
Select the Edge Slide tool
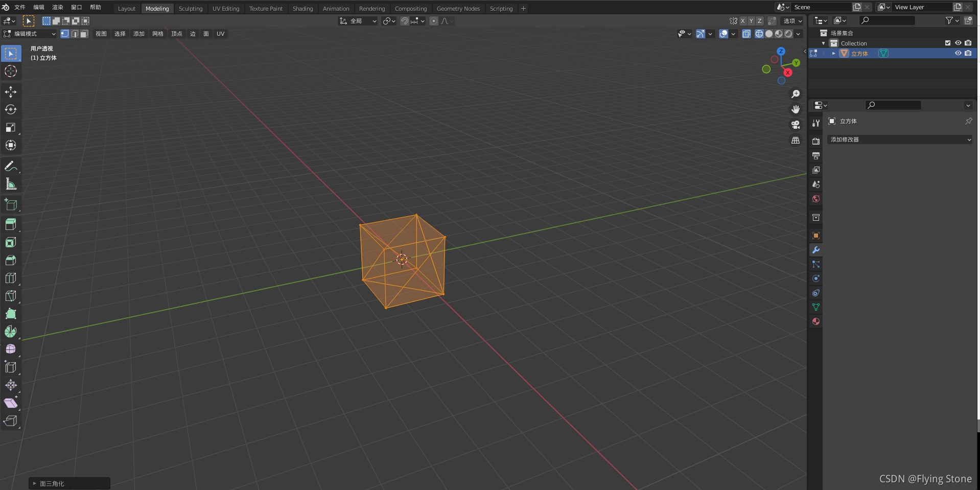pos(11,367)
